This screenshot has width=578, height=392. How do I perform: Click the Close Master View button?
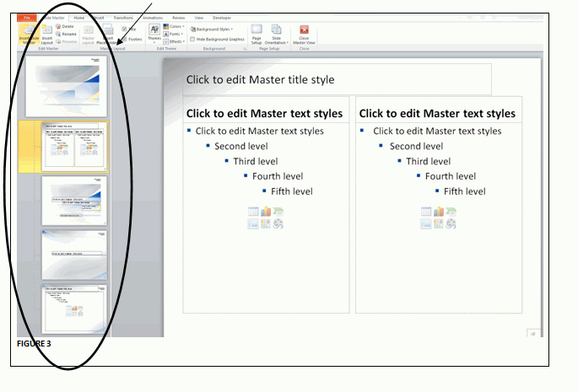pos(304,35)
